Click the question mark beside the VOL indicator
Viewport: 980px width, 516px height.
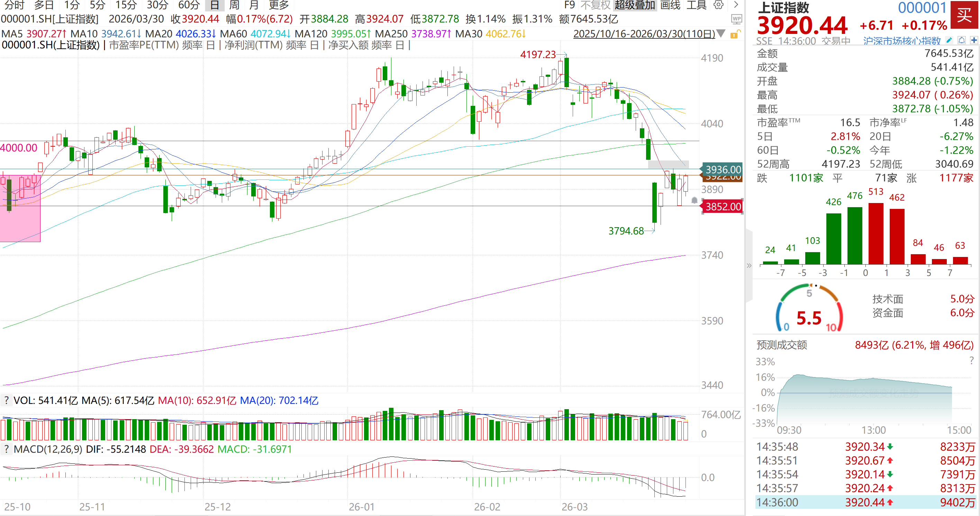click(x=6, y=400)
